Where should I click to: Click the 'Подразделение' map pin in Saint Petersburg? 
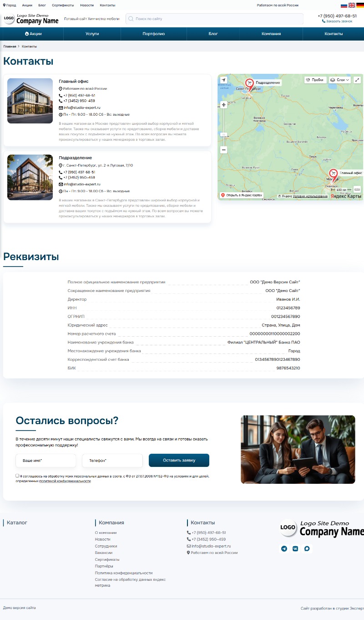pyautogui.click(x=249, y=84)
